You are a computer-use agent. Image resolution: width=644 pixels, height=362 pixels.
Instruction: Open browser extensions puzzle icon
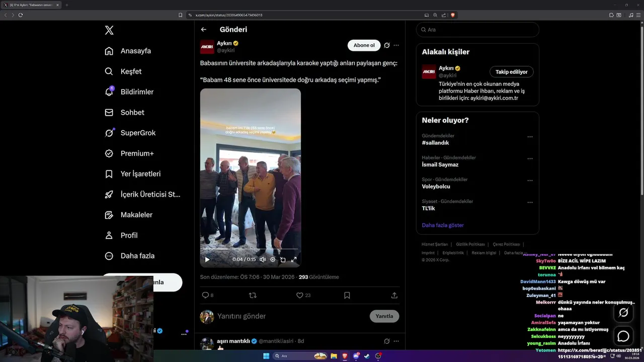pos(611,15)
